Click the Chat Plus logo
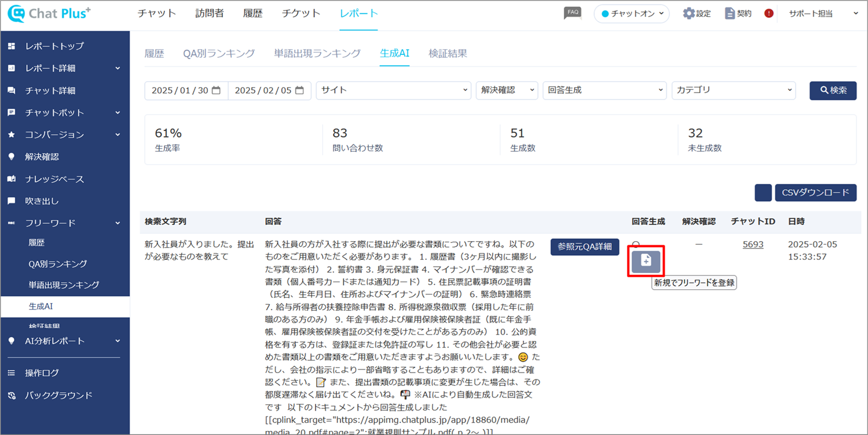The height and width of the screenshot is (435, 868). pos(49,13)
